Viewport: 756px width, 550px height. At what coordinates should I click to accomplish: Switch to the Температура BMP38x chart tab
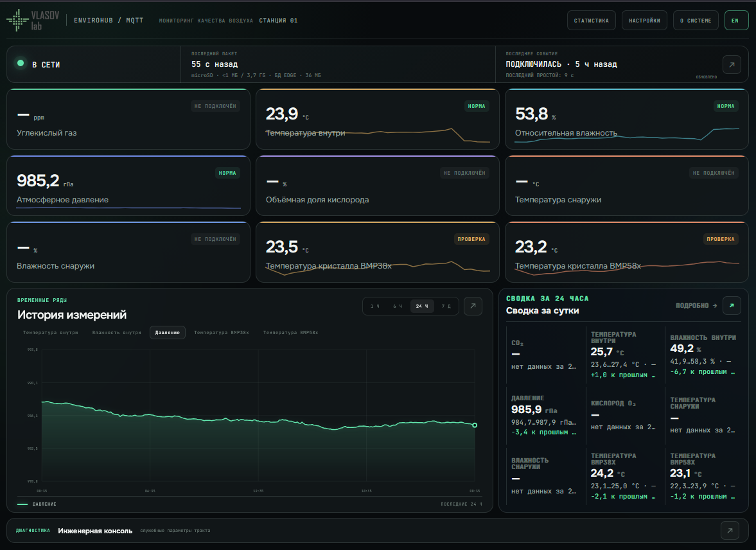click(222, 332)
